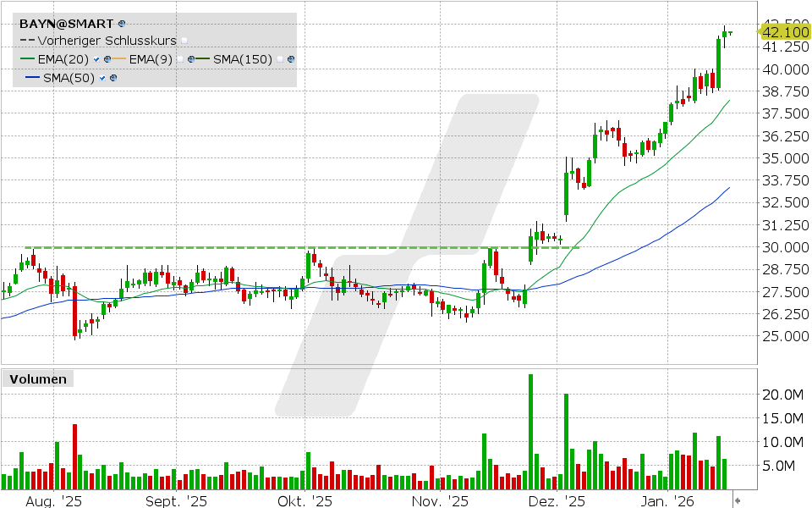Viewport: 812px width, 508px height.
Task: Enable the SMA(150) checkbox
Action: coord(280,59)
